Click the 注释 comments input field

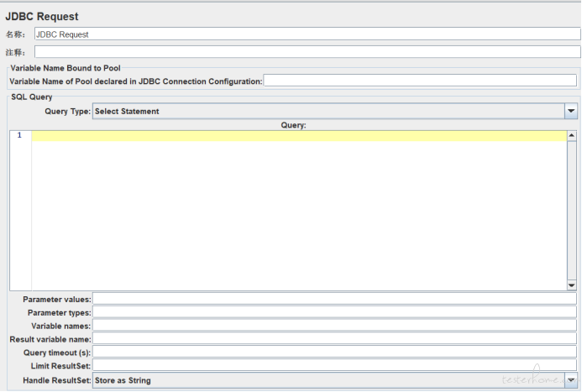coord(306,52)
